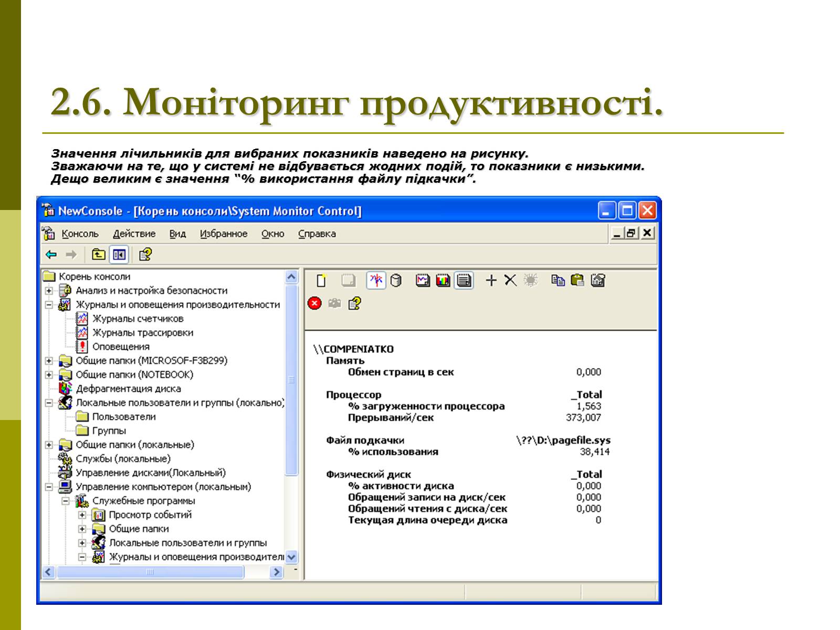
Task: Collapse Журналы и оповещения производительности node
Action: [49, 305]
